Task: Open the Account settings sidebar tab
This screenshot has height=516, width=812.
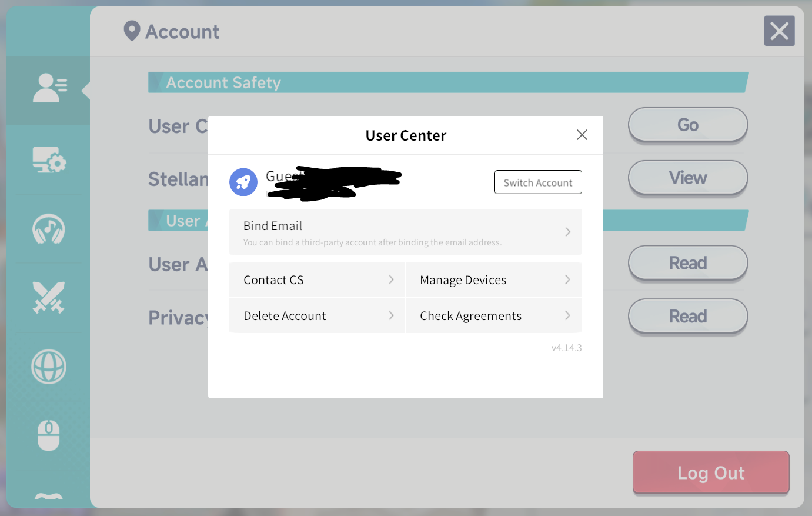Action: click(49, 89)
